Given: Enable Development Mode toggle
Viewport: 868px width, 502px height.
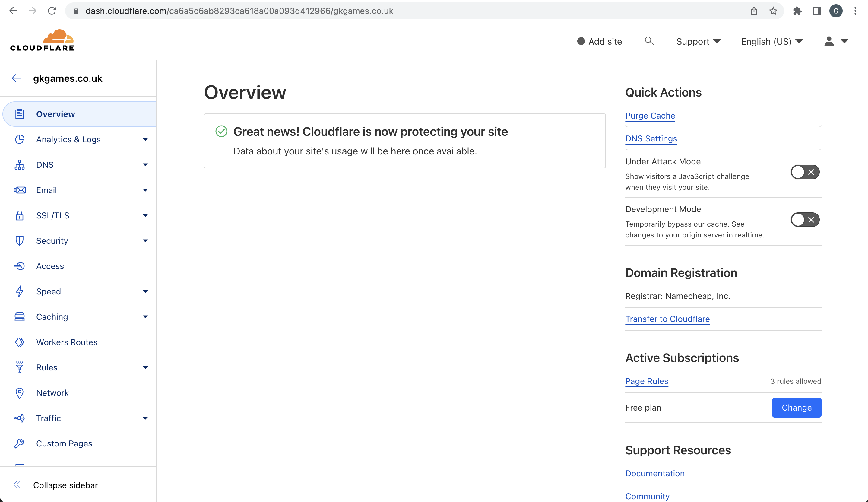Looking at the screenshot, I should pyautogui.click(x=804, y=219).
